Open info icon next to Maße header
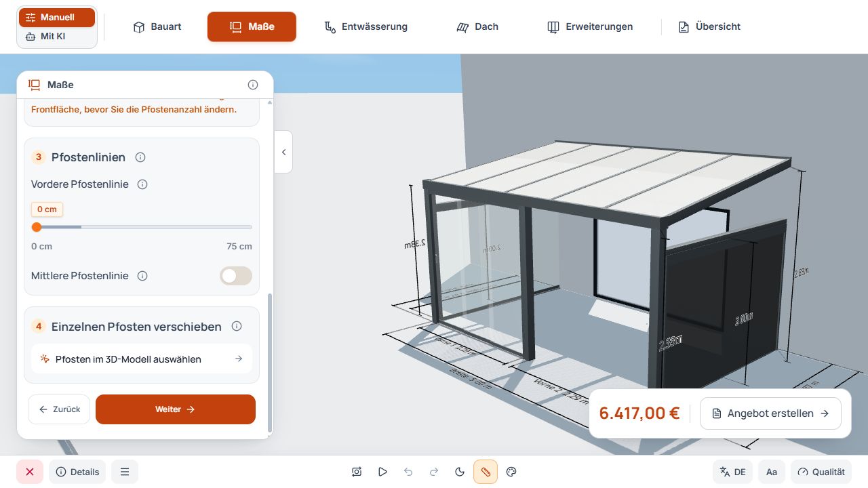 [253, 85]
